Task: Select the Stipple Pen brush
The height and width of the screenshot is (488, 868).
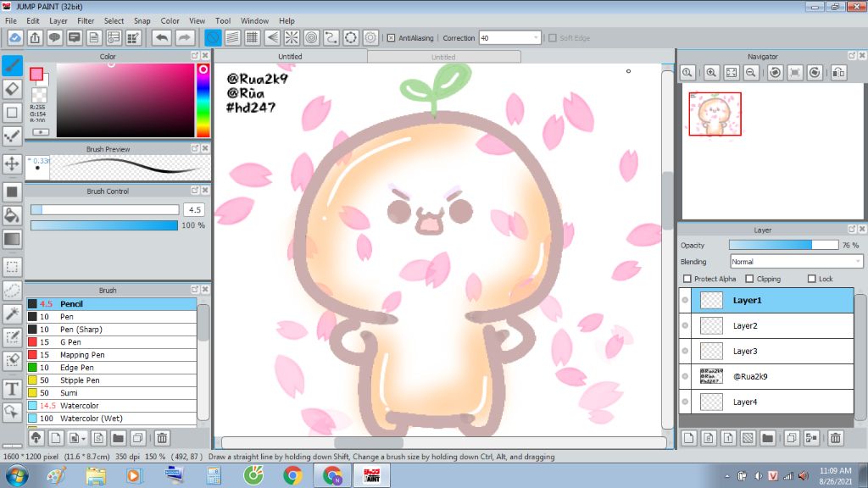Action: pos(112,380)
